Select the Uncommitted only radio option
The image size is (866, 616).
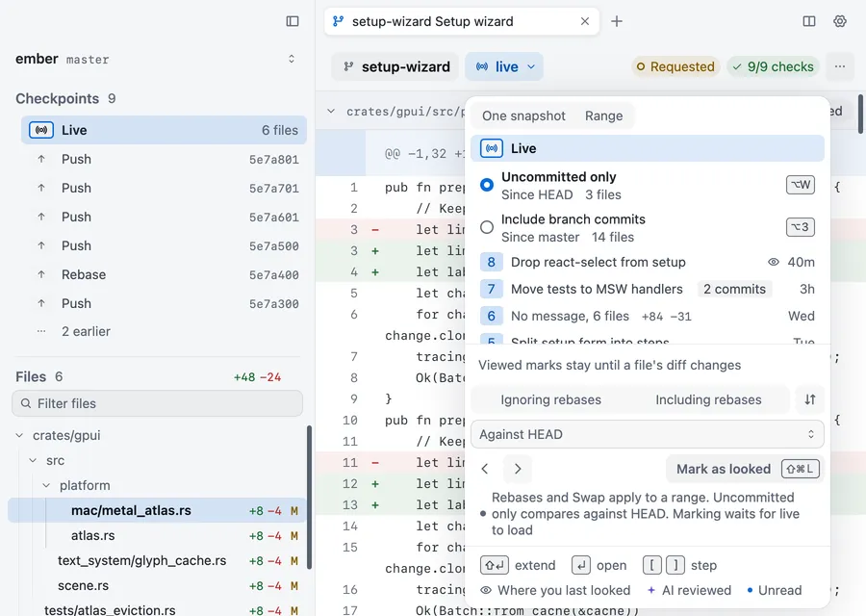[487, 185]
